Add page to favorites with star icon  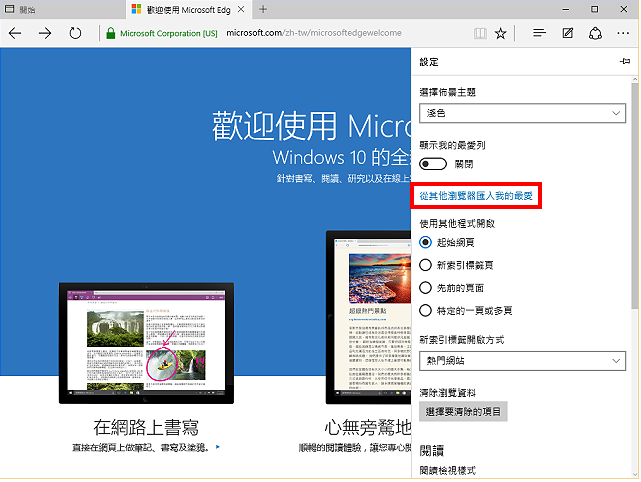point(500,33)
